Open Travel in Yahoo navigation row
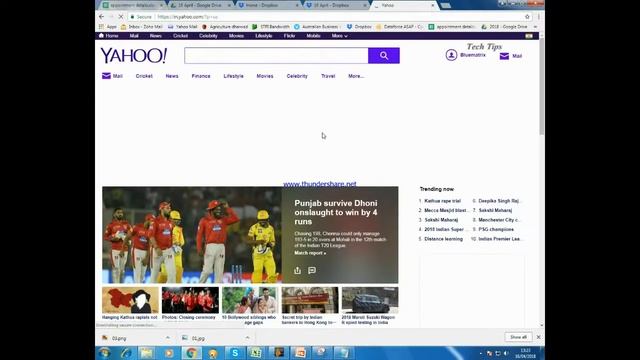The height and width of the screenshot is (360, 640). pos(328,76)
